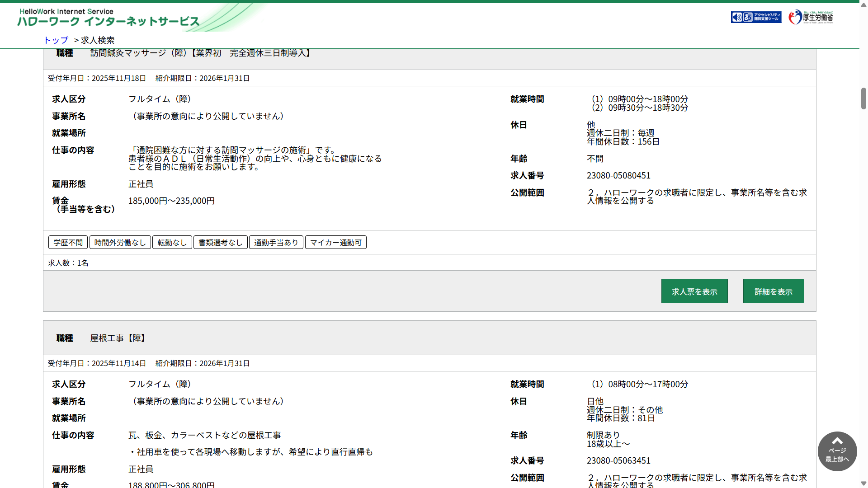Screen dimensions: 868x488
Task: Click the HelloWork Internet Service logo
Action: (x=108, y=17)
